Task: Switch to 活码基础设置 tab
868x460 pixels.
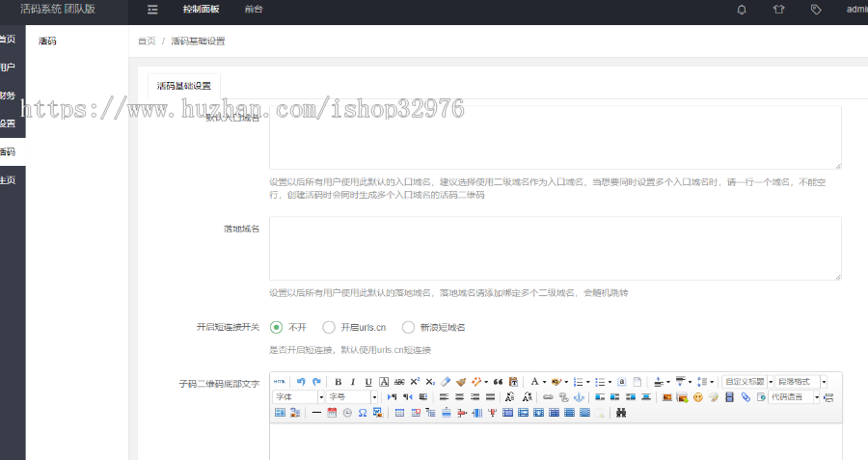Action: click(x=184, y=86)
